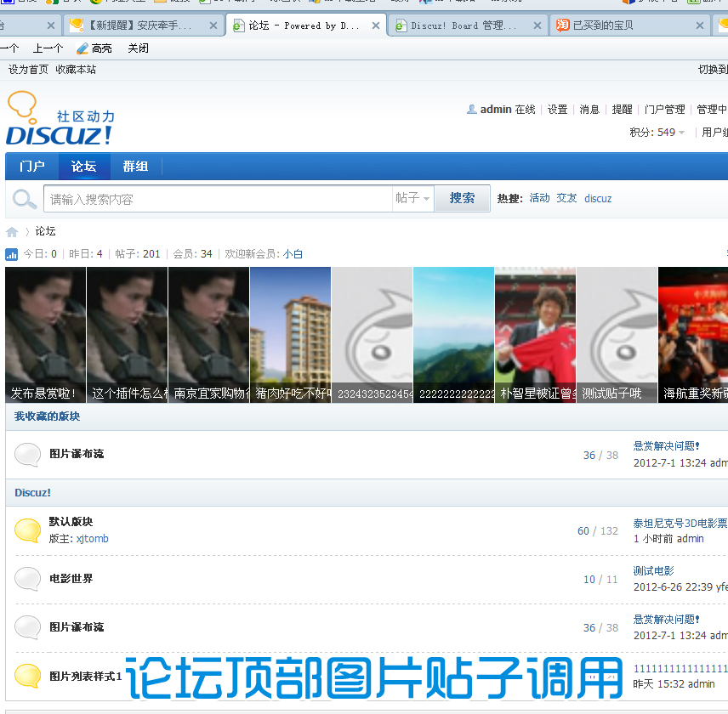
Task: Close the 【新提醒】安庆牵手 tab
Action: point(213,26)
